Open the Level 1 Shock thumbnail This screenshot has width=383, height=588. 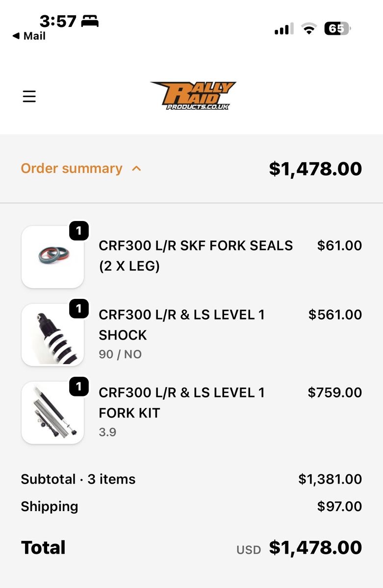[x=52, y=335]
